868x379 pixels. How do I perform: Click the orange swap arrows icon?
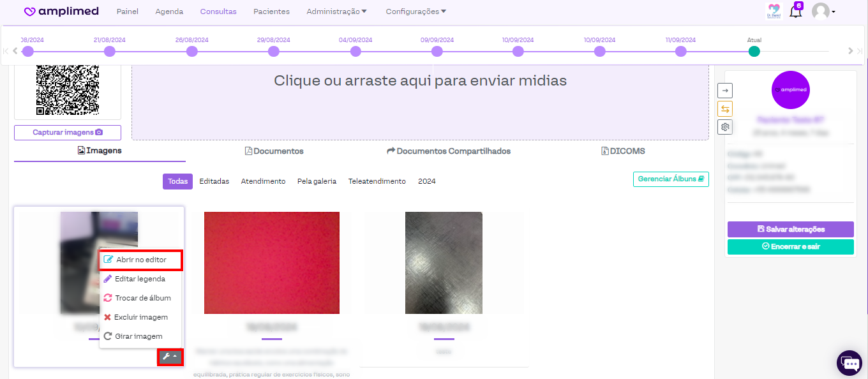click(725, 108)
